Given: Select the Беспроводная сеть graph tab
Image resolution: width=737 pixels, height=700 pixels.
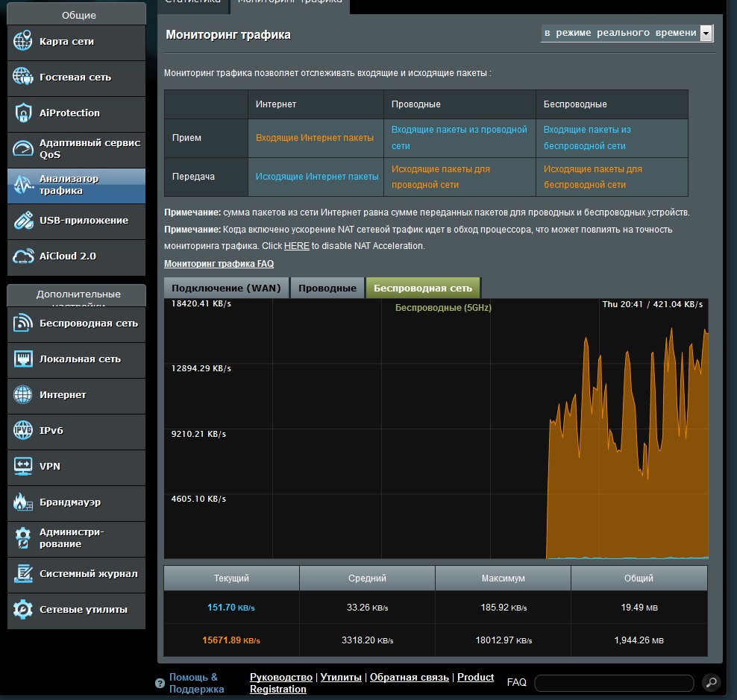Looking at the screenshot, I should point(422,288).
